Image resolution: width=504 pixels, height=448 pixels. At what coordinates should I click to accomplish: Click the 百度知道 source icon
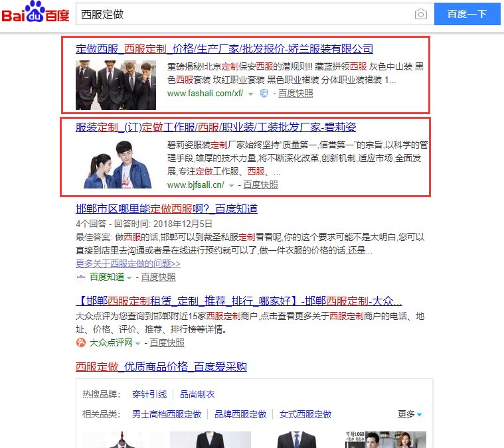[x=81, y=277]
